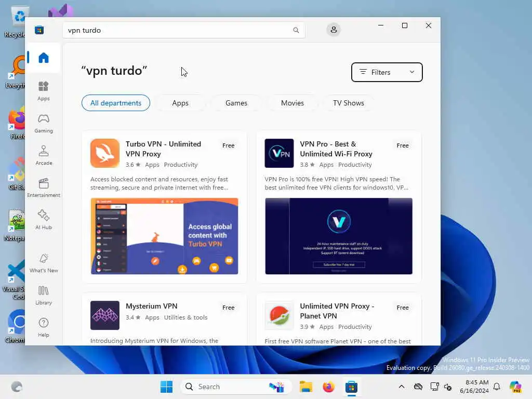Open AI Hub in sidebar
This screenshot has width=532, height=399.
44,220
